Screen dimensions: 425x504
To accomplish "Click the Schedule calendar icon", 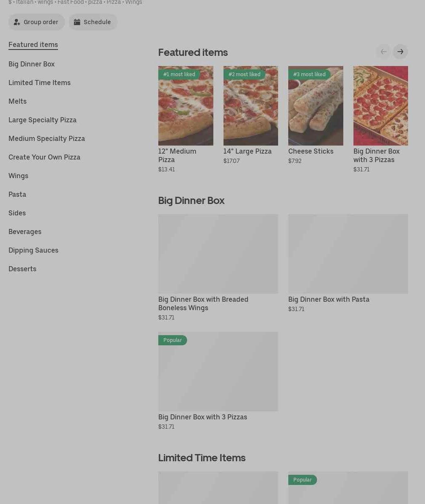I will (x=77, y=22).
